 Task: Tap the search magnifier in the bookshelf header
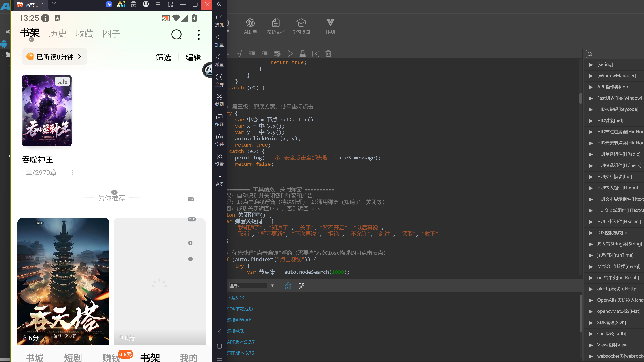[x=176, y=35]
